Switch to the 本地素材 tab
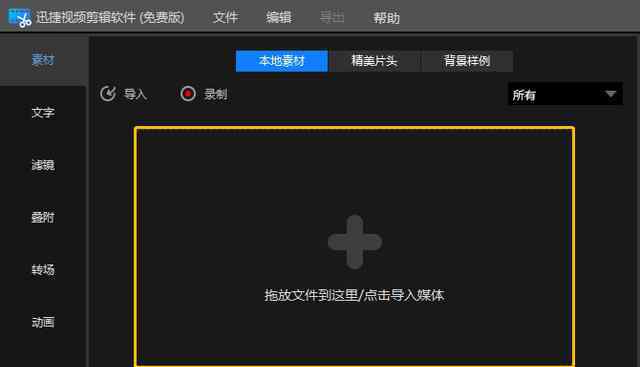 click(x=282, y=61)
